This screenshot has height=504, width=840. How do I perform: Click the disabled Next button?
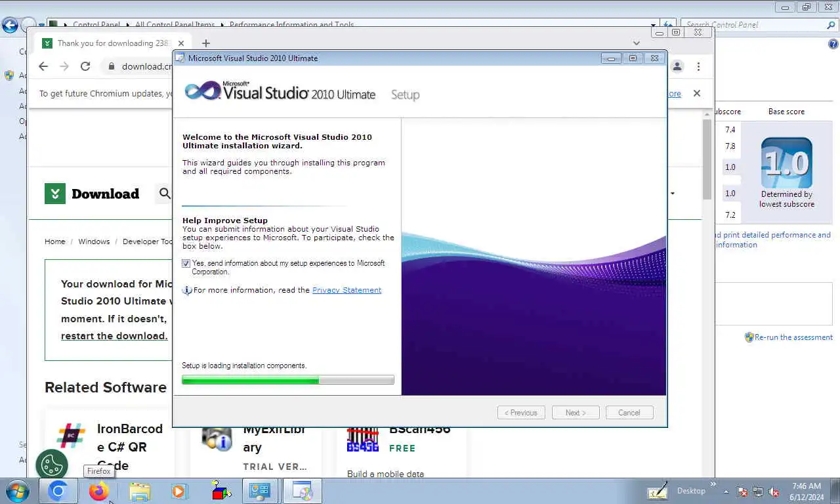(x=575, y=413)
